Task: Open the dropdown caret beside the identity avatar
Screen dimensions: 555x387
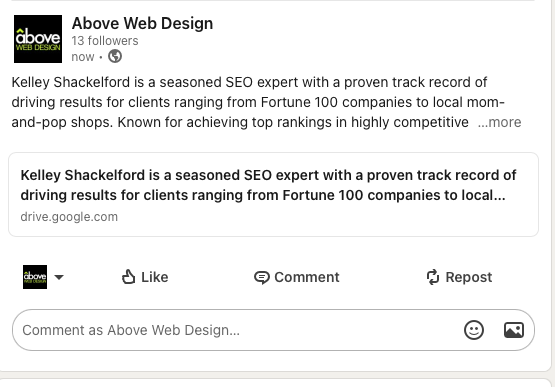Action: (x=59, y=277)
